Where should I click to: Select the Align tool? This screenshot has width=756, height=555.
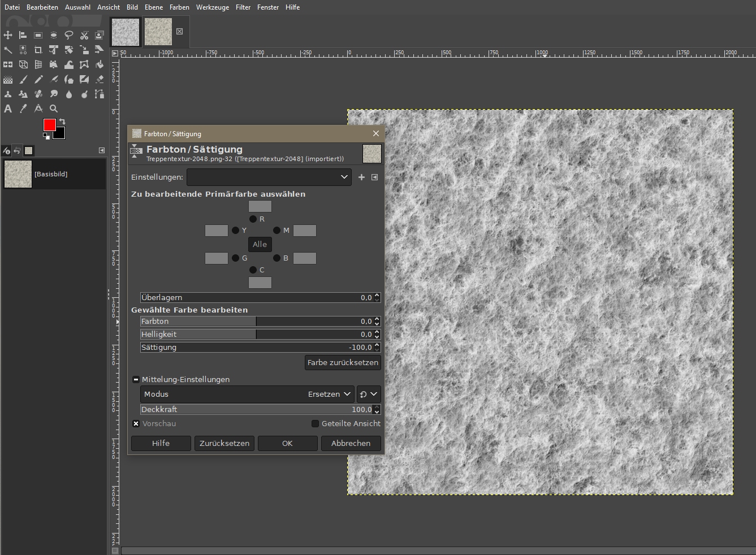pyautogui.click(x=23, y=35)
